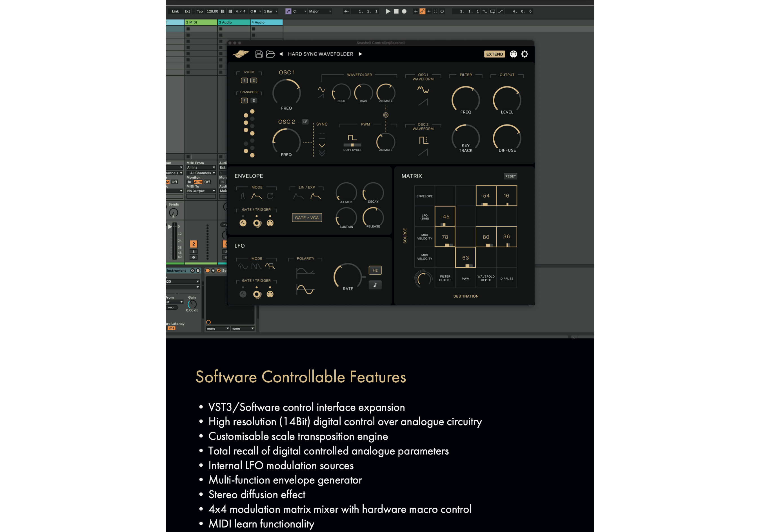Select 4 Audio track header
Screen dimensions: 760x532
[x=266, y=22]
